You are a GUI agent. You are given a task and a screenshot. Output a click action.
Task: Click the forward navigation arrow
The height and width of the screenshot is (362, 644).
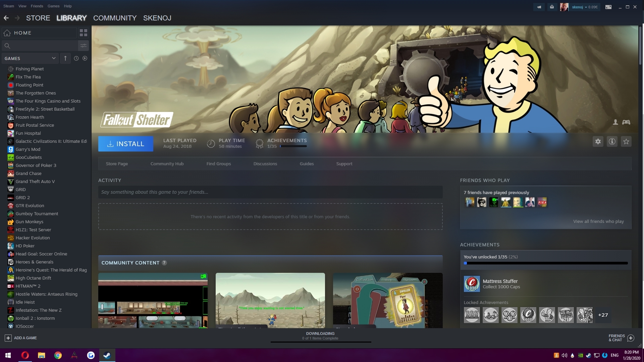[x=17, y=18]
